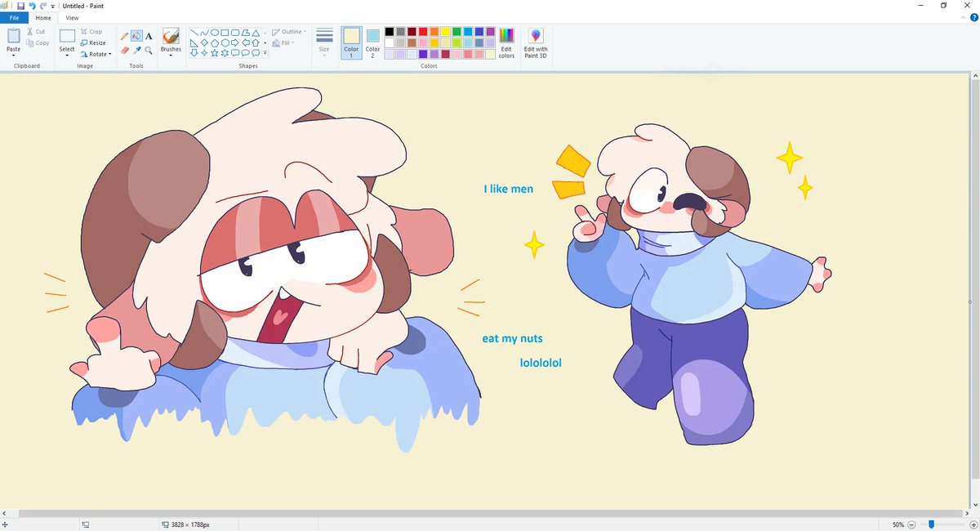Viewport: 980px width, 531px height.
Task: Click the Edit colors button
Action: [506, 42]
